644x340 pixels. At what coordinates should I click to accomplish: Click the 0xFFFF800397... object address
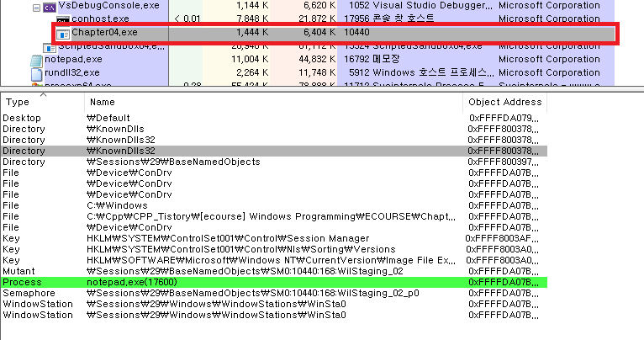coord(503,162)
